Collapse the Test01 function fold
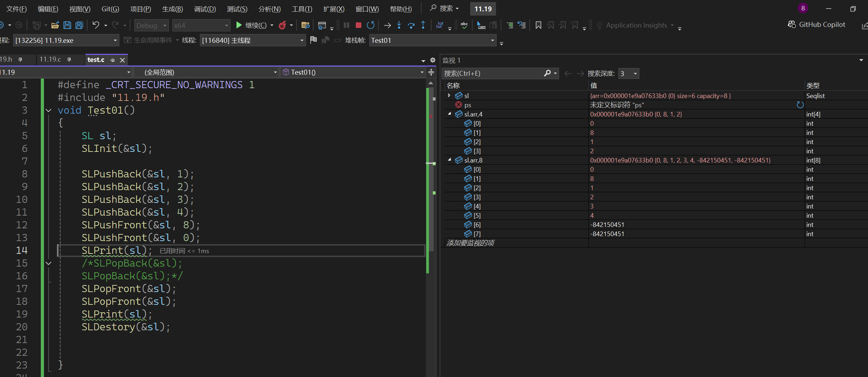868x377 pixels. coord(49,110)
